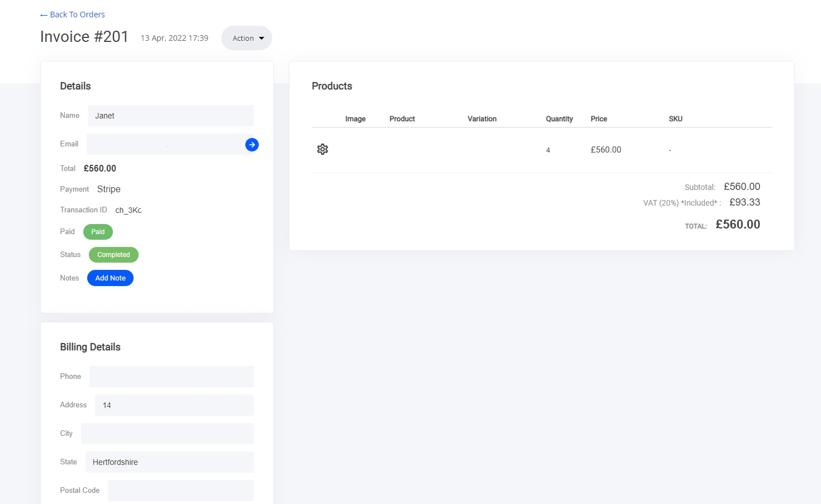
Task: Focus the Postal Code field
Action: coord(181,491)
